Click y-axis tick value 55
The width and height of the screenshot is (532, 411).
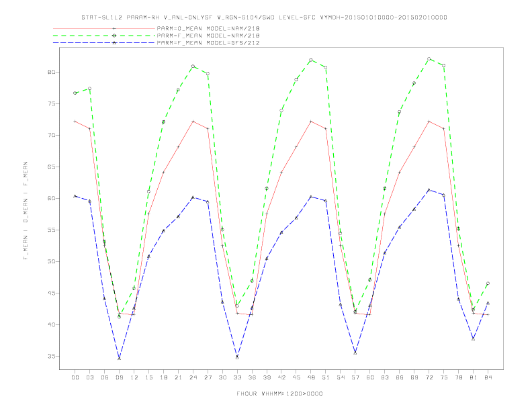(x=51, y=230)
